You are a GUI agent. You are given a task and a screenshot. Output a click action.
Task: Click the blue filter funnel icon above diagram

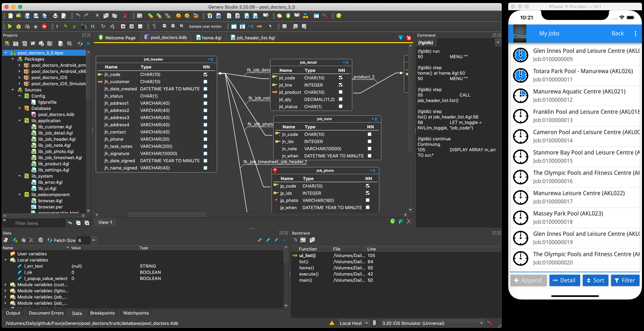click(x=400, y=38)
